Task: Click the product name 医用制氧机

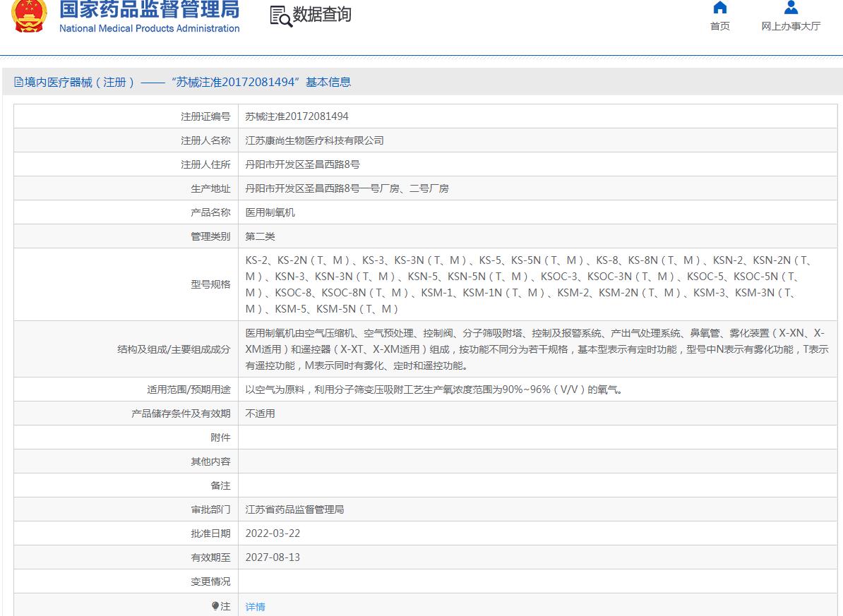Action: pyautogui.click(x=270, y=212)
